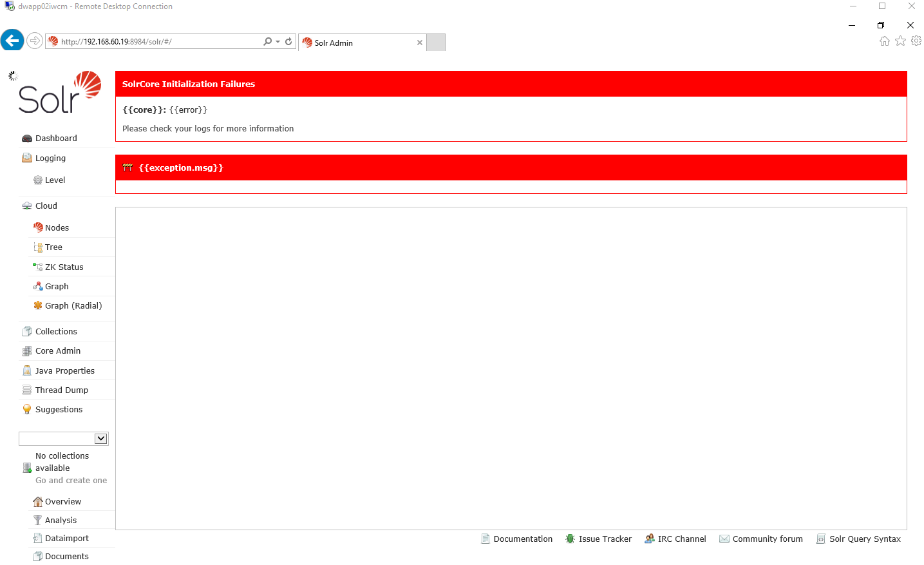This screenshot has width=924, height=565.
Task: Click the Thread Dump icon
Action: pyautogui.click(x=27, y=390)
